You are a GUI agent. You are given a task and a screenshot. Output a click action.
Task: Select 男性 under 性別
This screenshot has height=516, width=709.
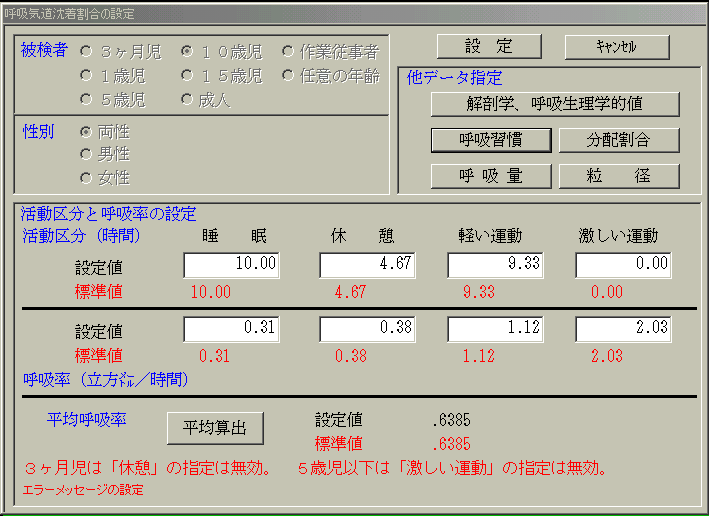pos(87,155)
